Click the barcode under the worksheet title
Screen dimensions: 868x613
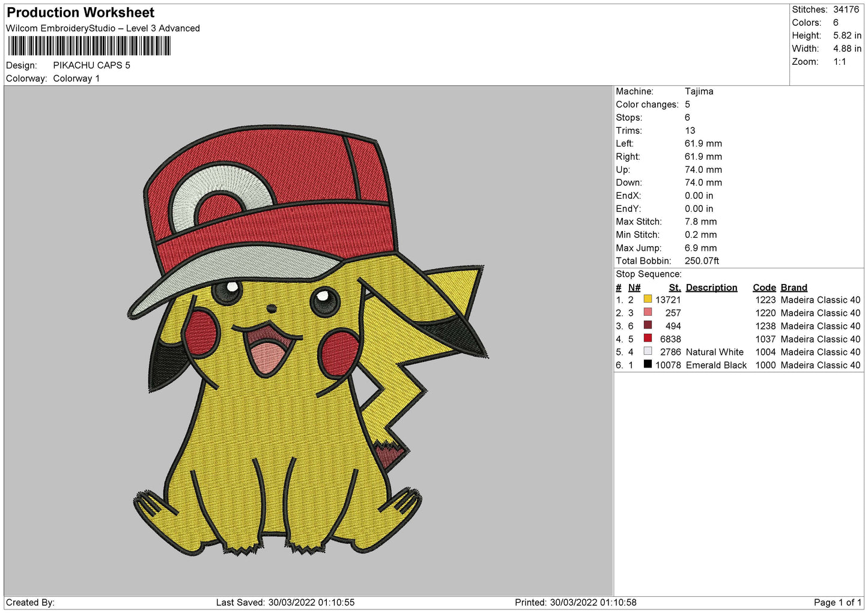coord(90,46)
